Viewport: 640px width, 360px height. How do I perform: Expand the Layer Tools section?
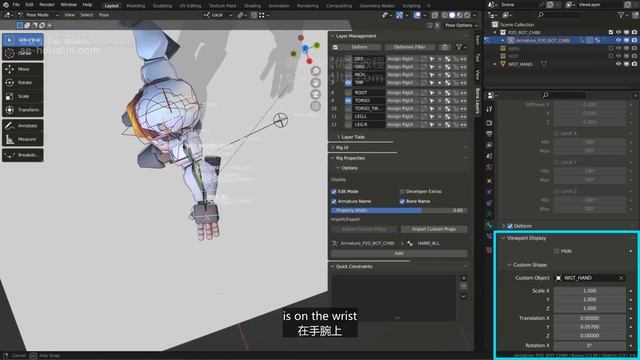tap(338, 137)
